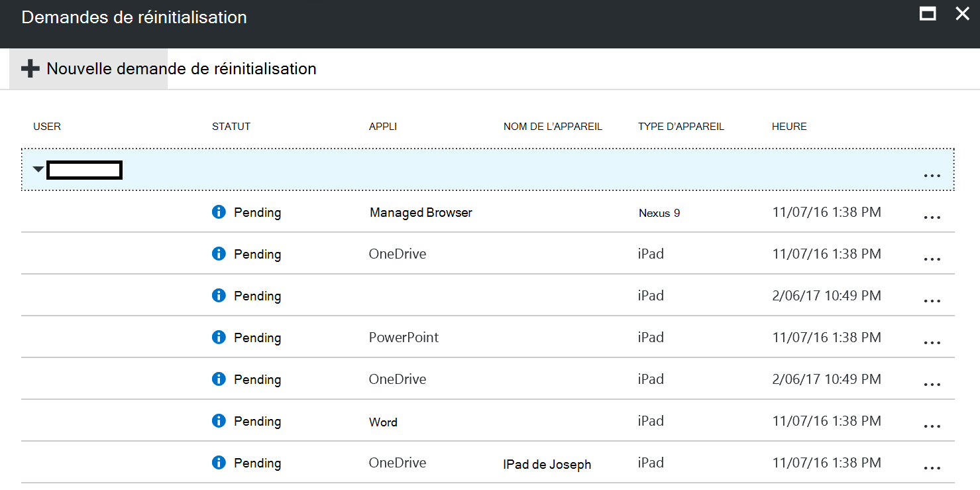Click Pending status in the Word row
Screen dimensions: 980x490
(x=257, y=422)
